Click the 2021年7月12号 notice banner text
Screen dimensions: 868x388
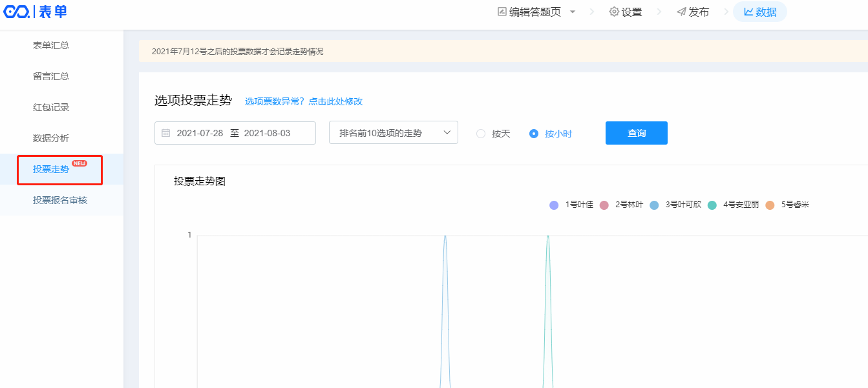pyautogui.click(x=237, y=52)
